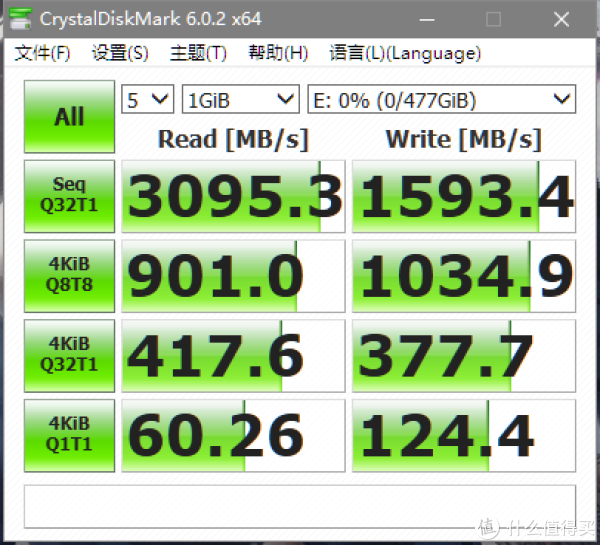Screen dimensions: 600x545
Task: Click the Write [MB/s] column header
Action: point(464,139)
